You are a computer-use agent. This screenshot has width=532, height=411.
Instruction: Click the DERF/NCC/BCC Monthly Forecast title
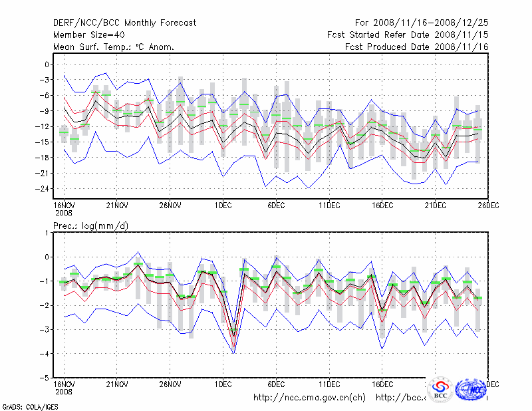(x=124, y=23)
